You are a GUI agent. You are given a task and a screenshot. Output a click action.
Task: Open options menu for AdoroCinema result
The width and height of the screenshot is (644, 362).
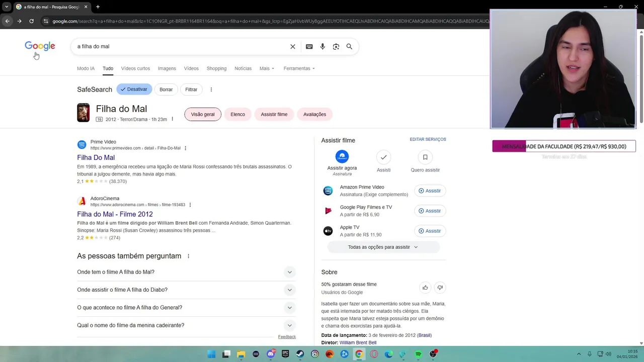click(x=190, y=205)
